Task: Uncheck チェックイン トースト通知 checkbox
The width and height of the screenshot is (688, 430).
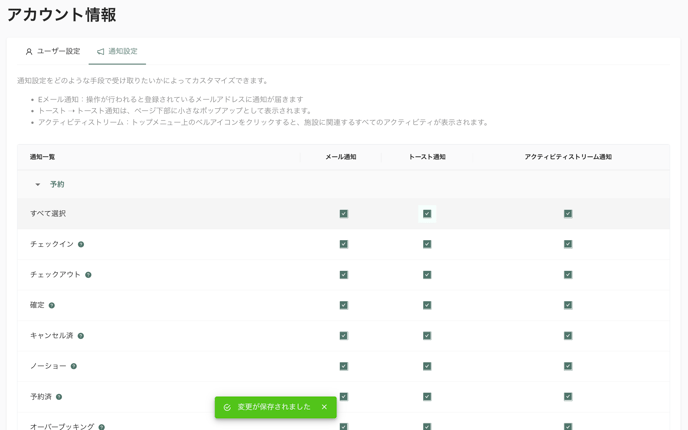Action: (x=427, y=244)
